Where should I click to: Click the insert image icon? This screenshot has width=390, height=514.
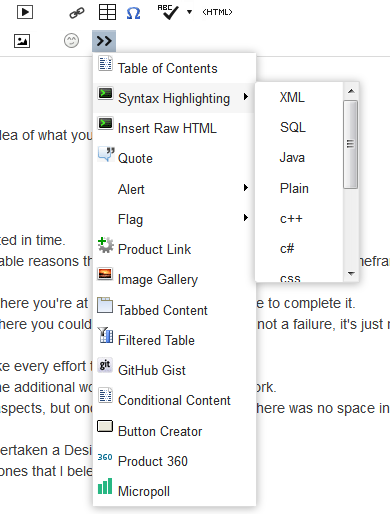click(x=22, y=41)
